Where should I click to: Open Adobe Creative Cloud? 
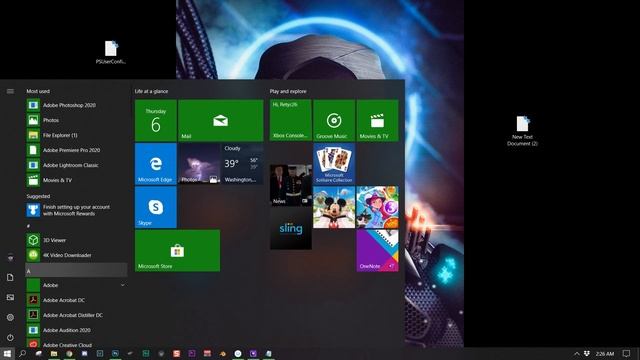tap(76, 344)
